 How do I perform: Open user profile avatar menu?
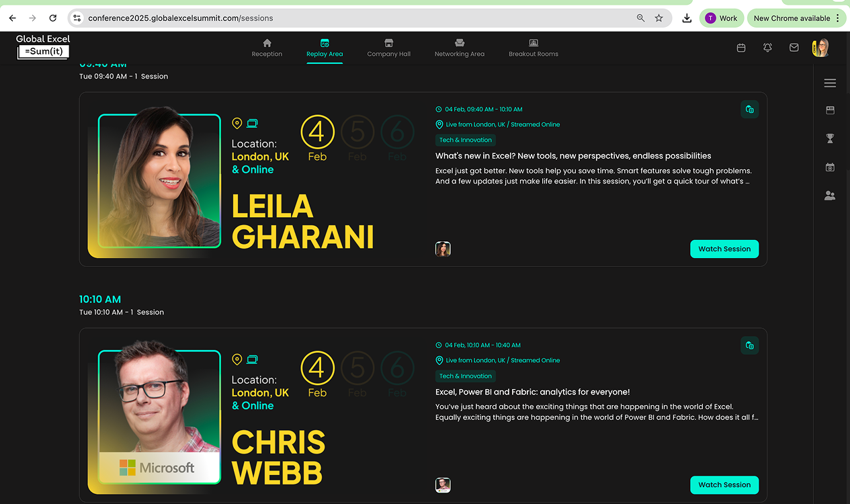(x=820, y=48)
